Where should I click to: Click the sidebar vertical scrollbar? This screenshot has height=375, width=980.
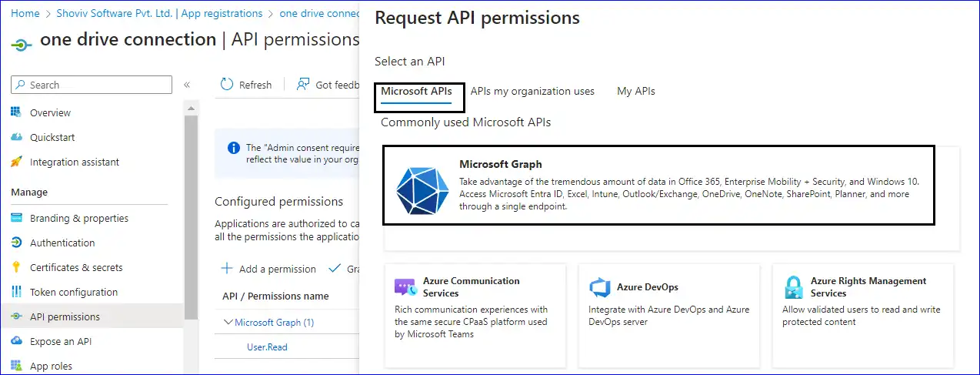click(x=191, y=231)
